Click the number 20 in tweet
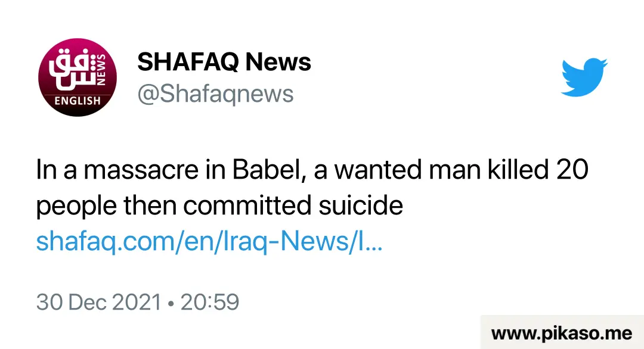The image size is (644, 349). click(572, 169)
